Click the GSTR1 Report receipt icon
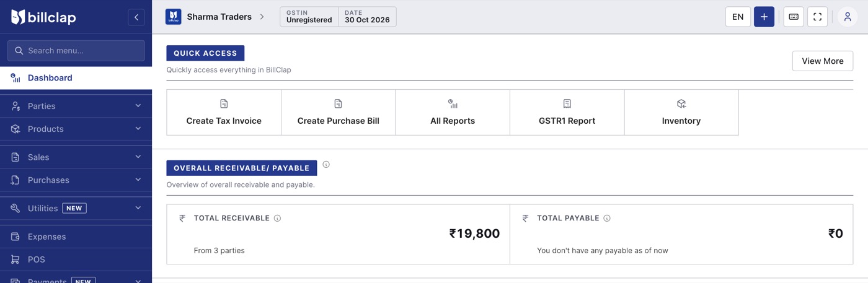This screenshot has height=283, width=868. click(x=567, y=103)
